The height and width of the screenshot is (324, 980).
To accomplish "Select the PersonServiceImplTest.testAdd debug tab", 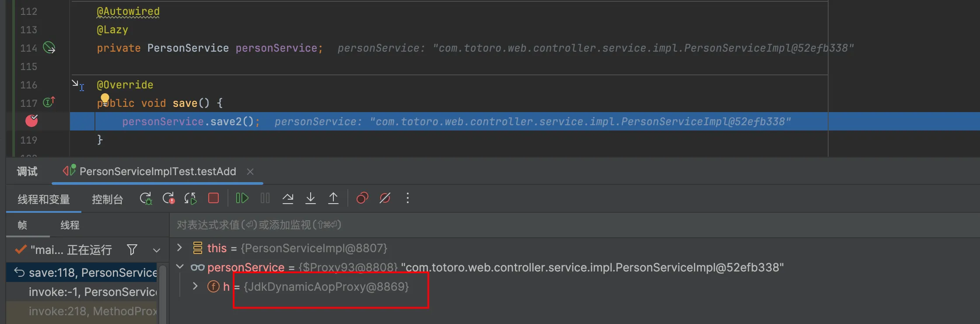I will (x=157, y=172).
